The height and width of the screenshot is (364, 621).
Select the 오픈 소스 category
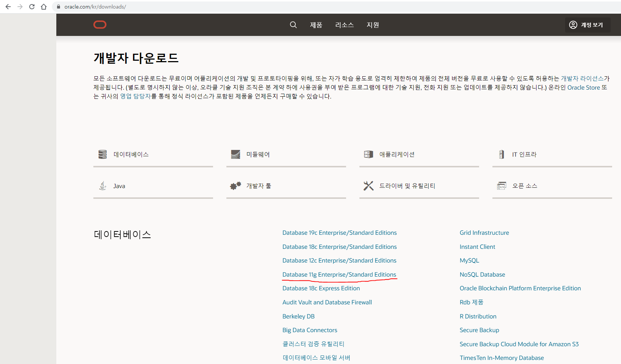click(552, 186)
